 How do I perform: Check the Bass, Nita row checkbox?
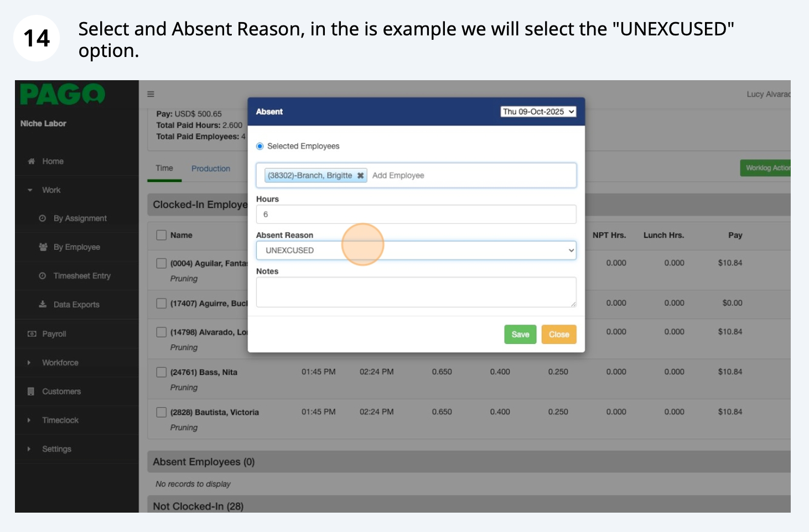(x=162, y=372)
